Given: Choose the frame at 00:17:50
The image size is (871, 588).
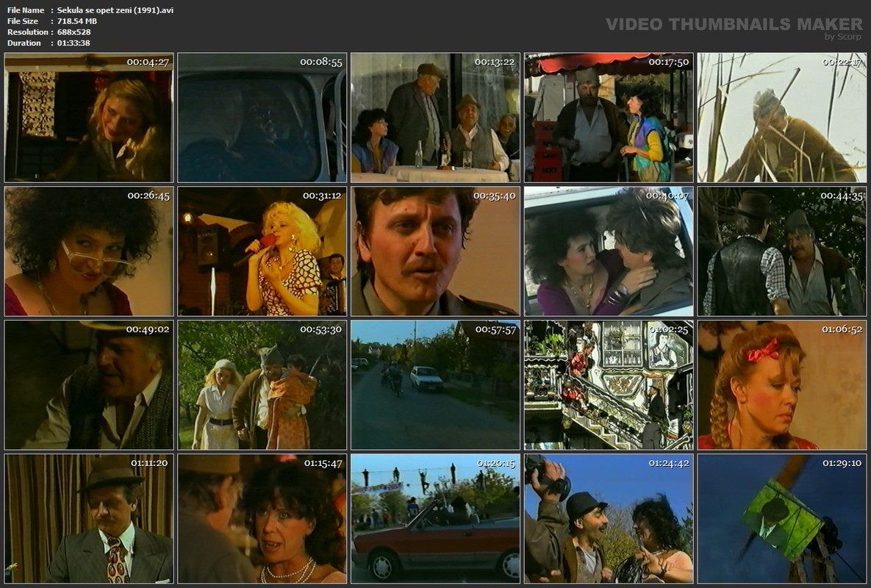Looking at the screenshot, I should (x=609, y=118).
